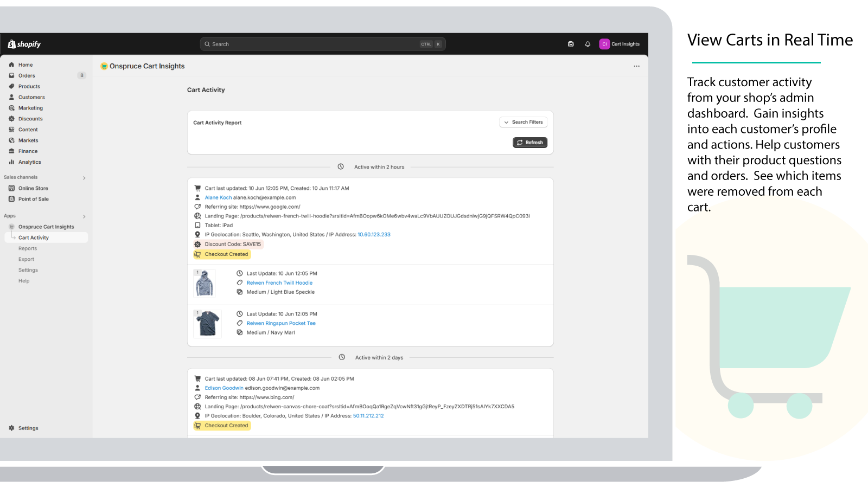The width and height of the screenshot is (868, 488).
Task: Open IP address 50.11.212.212 link
Action: [368, 416]
